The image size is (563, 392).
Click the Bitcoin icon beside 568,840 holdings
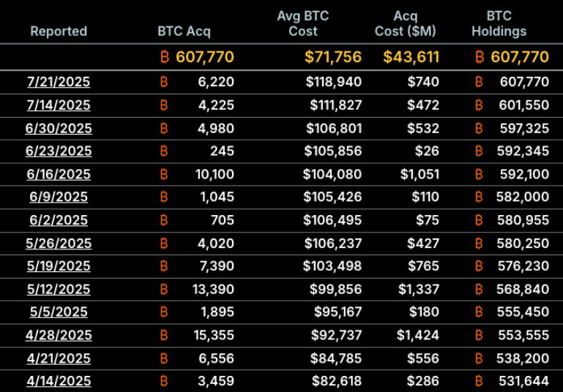click(x=480, y=289)
